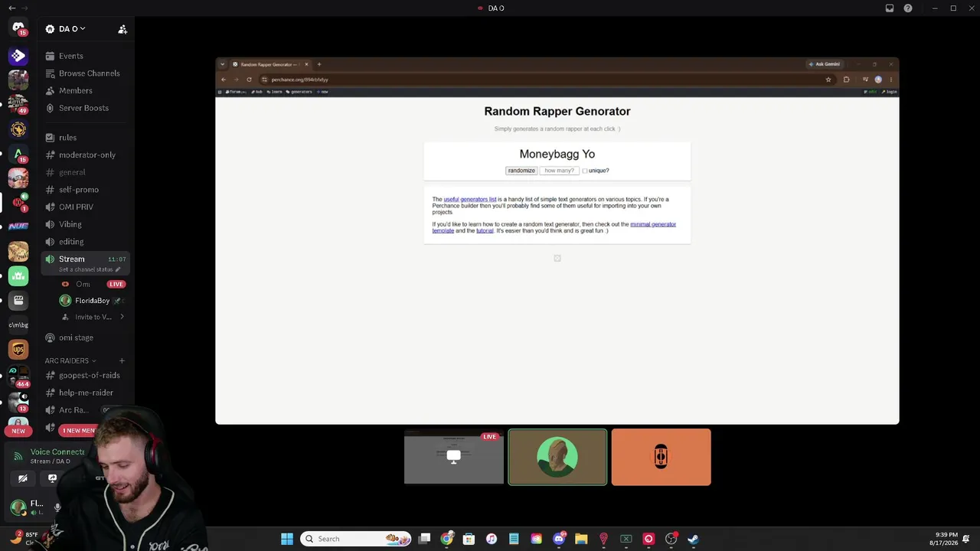Viewport: 980px width, 551px height.
Task: Open the NUE server icon
Action: click(x=18, y=227)
